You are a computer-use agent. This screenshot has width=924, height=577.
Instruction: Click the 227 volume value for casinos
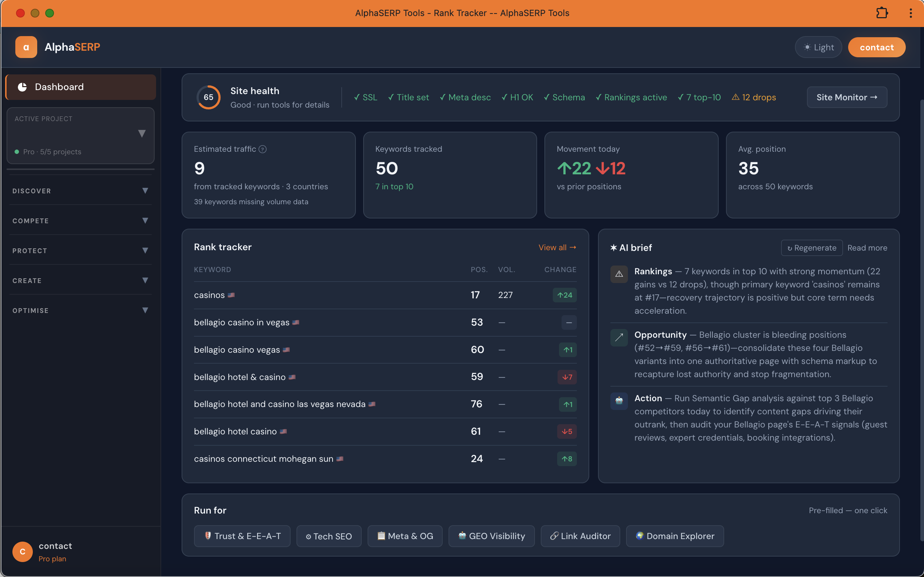tap(505, 295)
